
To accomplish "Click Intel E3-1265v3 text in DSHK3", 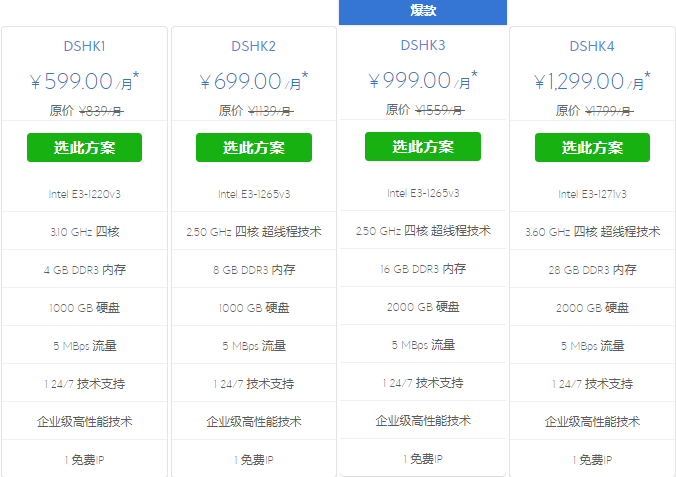I will coord(423,193).
